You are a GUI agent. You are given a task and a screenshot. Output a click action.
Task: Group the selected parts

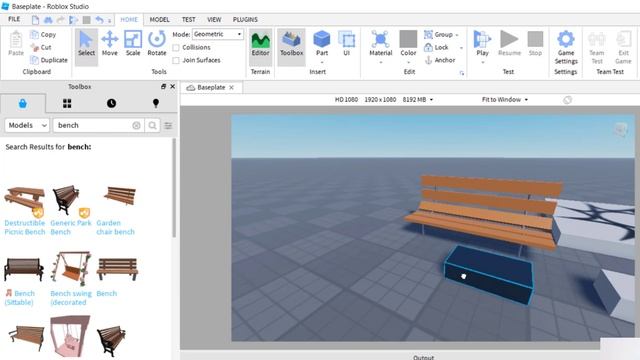438,35
